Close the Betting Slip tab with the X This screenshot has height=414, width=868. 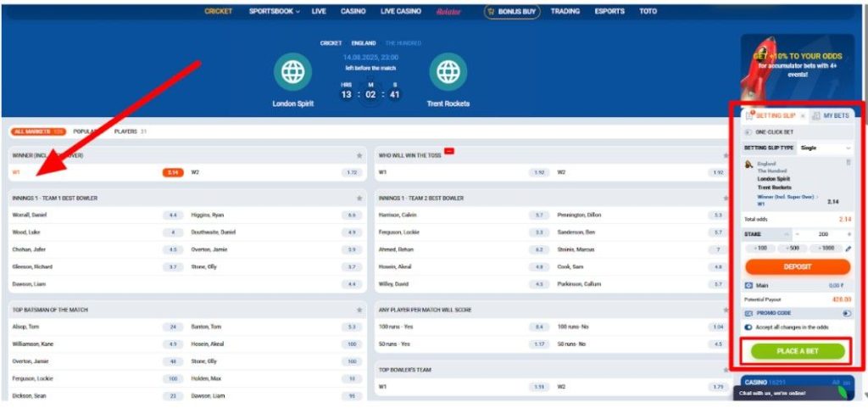point(803,115)
